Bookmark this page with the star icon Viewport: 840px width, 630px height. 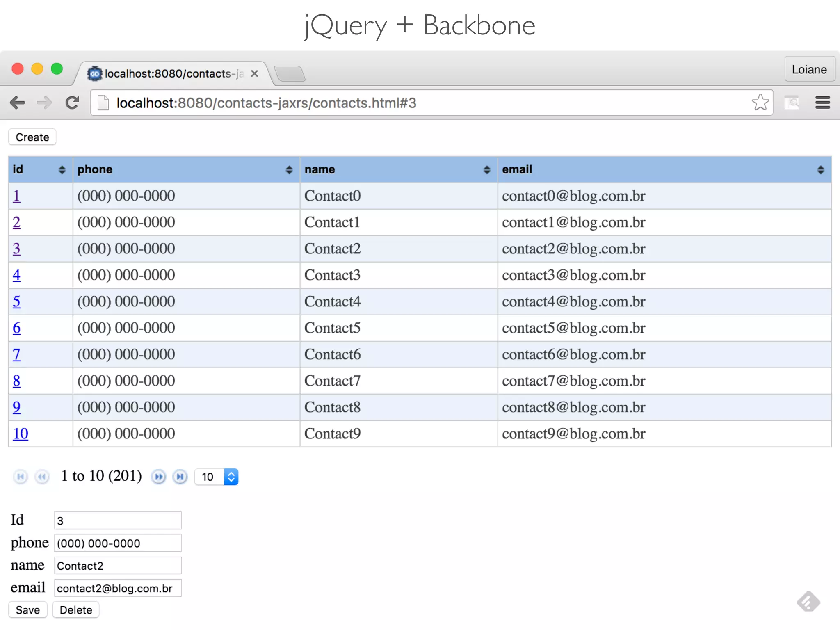tap(760, 103)
